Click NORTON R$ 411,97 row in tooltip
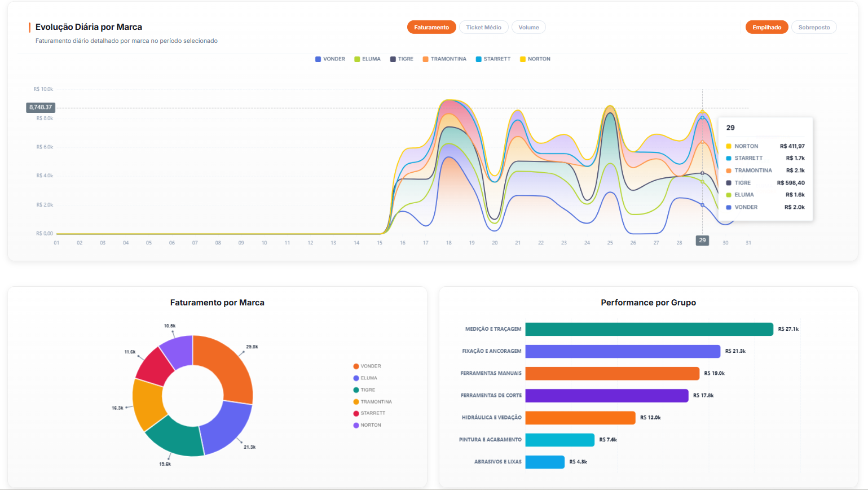The width and height of the screenshot is (868, 490). [x=765, y=146]
